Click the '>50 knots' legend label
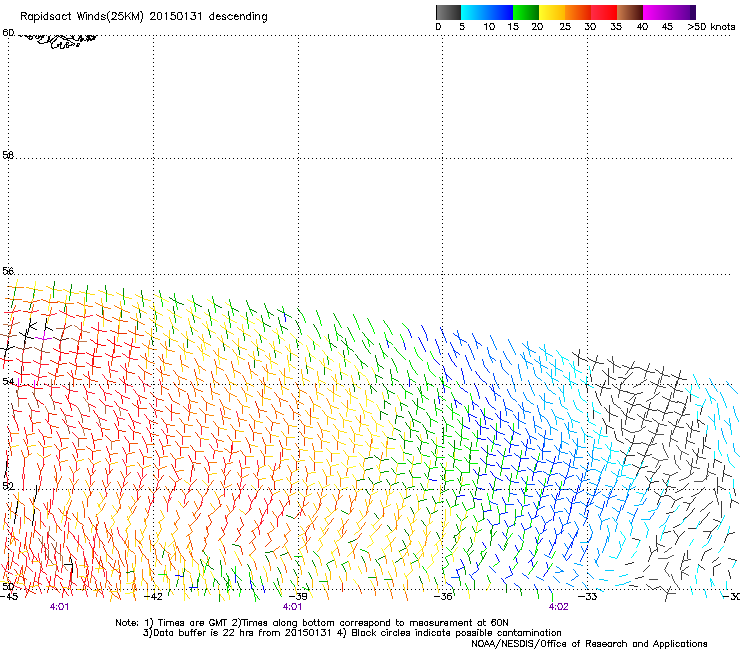 coord(711,27)
